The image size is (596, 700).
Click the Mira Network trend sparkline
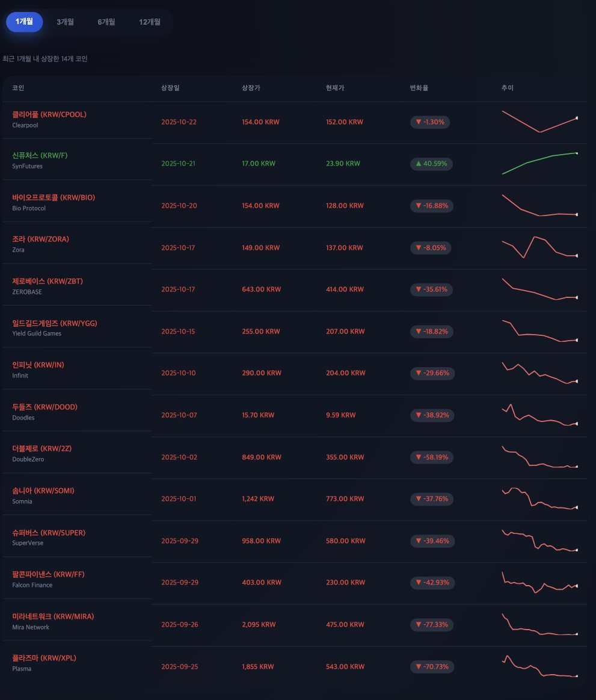pos(540,624)
